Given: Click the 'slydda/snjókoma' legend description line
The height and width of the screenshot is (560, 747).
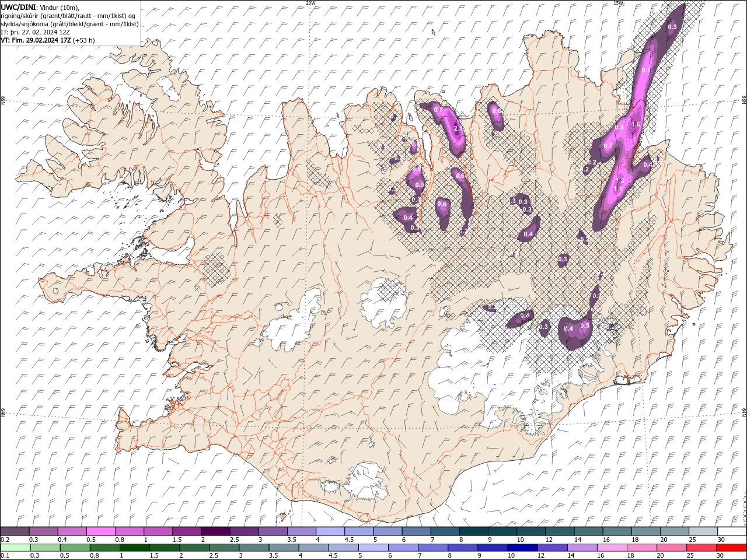Looking at the screenshot, I should pyautogui.click(x=69, y=24).
